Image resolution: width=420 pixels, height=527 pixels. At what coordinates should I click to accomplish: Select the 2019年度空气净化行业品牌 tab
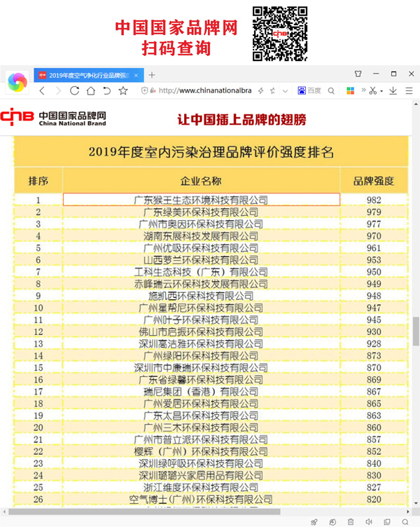coord(89,75)
